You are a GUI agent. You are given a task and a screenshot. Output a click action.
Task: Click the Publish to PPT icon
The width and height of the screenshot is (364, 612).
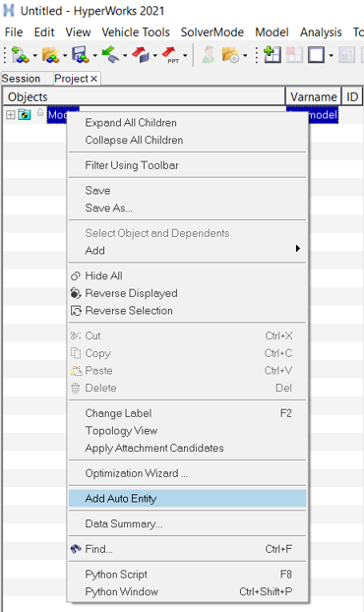170,55
